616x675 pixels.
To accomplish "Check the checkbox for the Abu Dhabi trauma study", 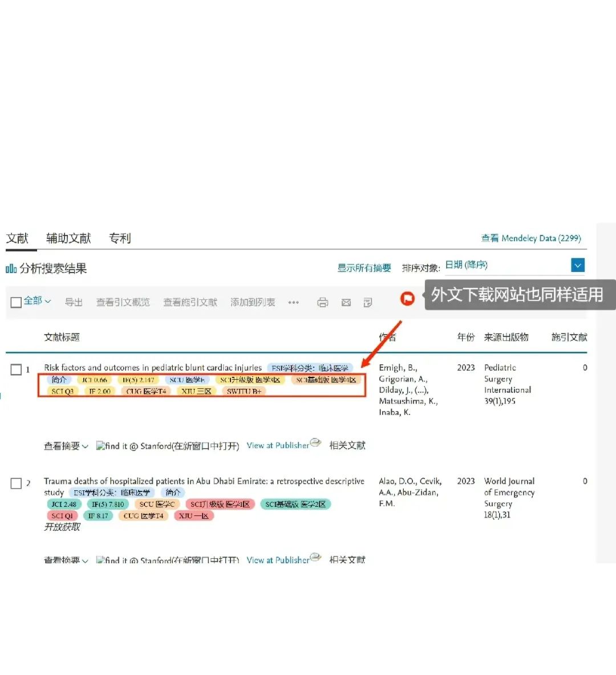I will pyautogui.click(x=17, y=483).
